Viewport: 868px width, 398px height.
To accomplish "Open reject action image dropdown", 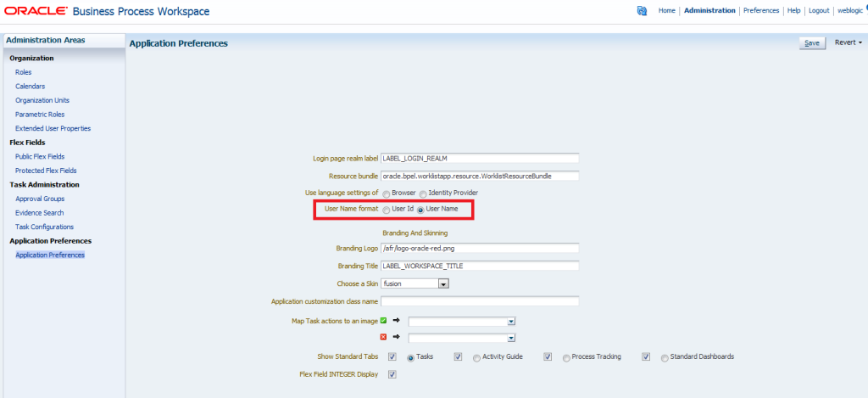I will pyautogui.click(x=511, y=338).
